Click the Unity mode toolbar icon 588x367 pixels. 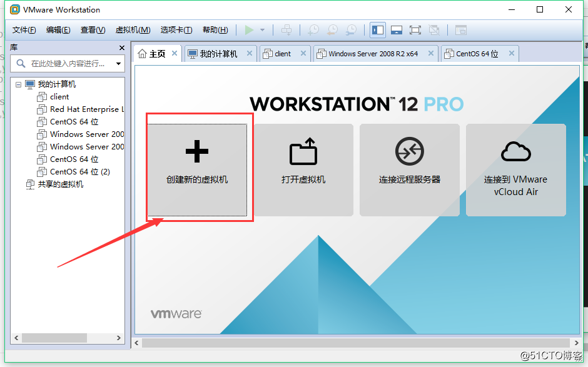tap(434, 30)
